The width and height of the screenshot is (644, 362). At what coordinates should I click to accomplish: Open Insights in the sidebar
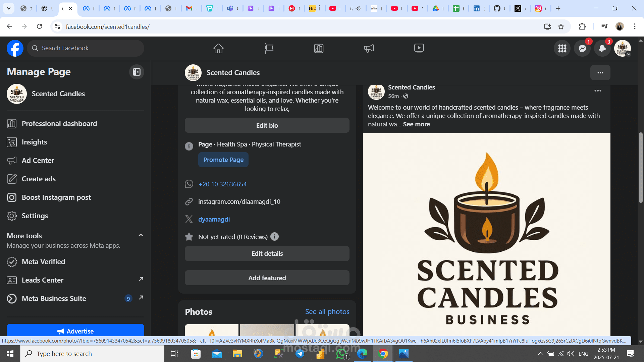75,142
